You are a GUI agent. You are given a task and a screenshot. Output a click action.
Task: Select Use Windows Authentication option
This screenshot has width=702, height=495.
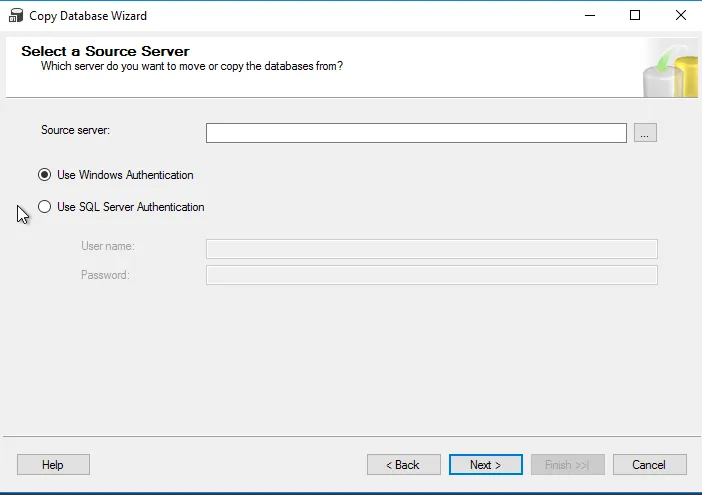pyautogui.click(x=44, y=175)
